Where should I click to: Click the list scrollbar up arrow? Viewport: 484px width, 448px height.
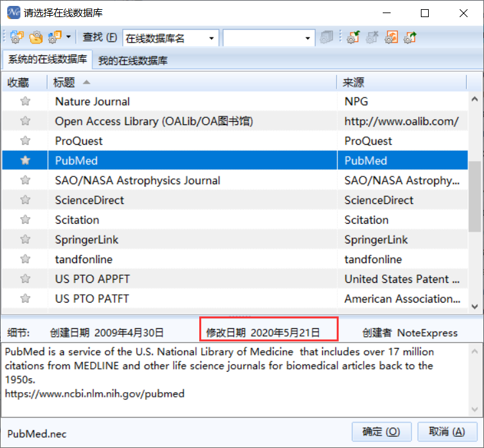[x=475, y=99]
